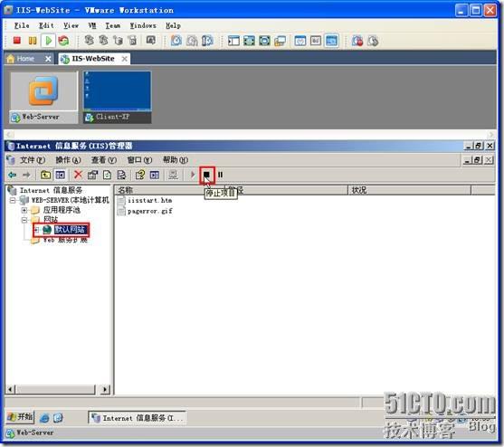The image size is (504, 447).
Task: Click the Unity mode icon
Action: pyautogui.click(x=280, y=41)
